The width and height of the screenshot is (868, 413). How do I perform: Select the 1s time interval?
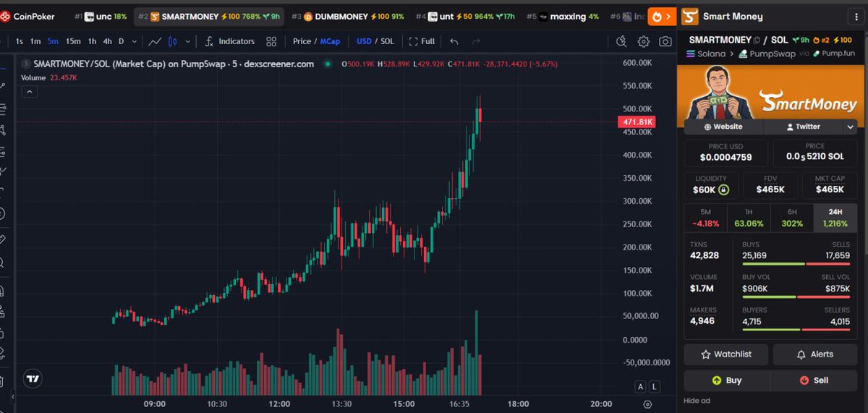[20, 41]
